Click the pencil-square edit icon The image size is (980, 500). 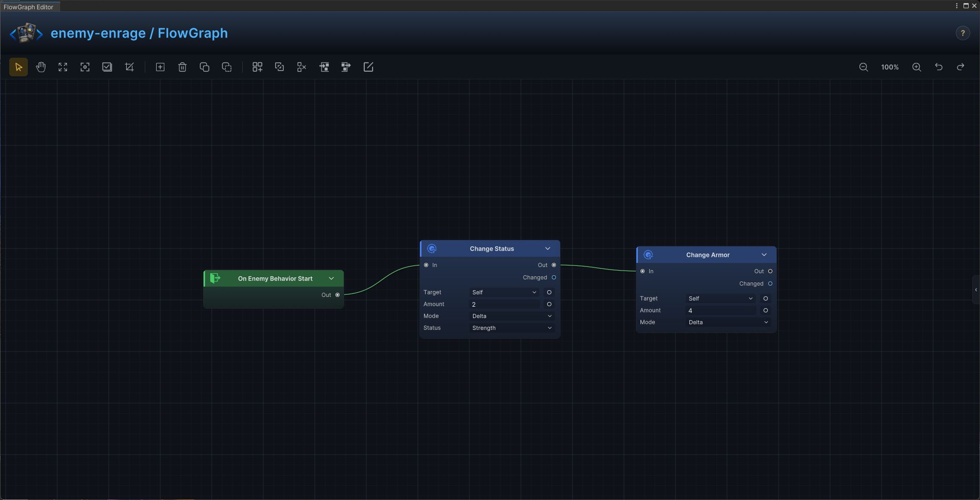point(368,67)
